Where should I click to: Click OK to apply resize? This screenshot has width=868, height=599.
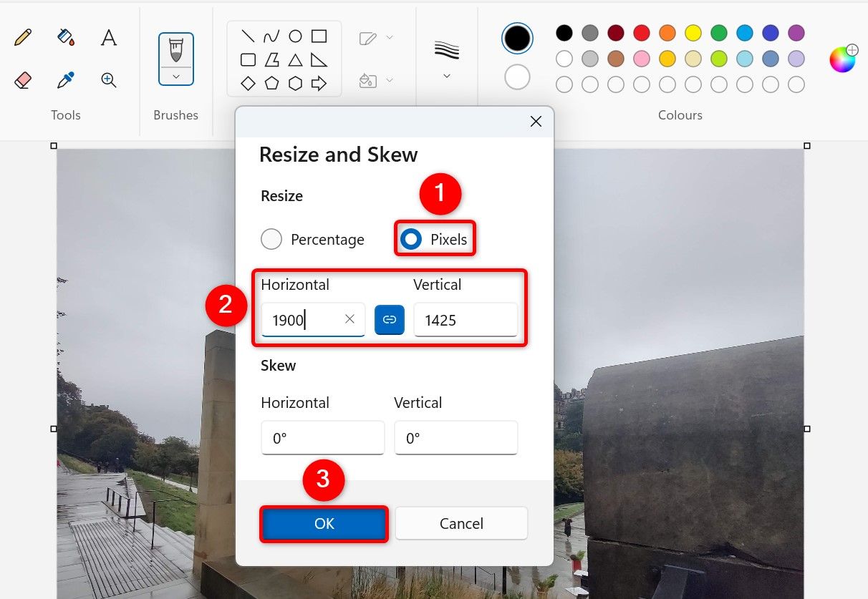[x=323, y=523]
